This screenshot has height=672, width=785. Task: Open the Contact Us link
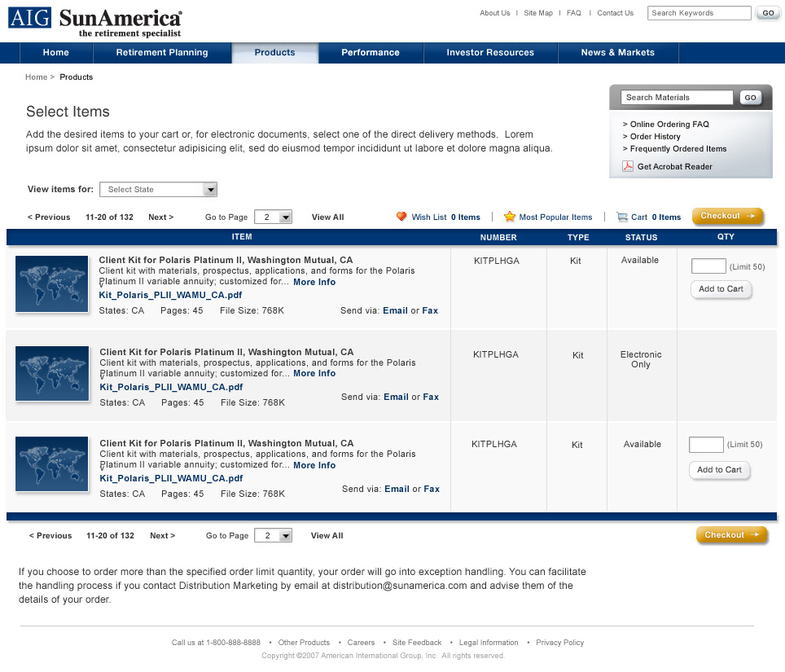pyautogui.click(x=616, y=13)
